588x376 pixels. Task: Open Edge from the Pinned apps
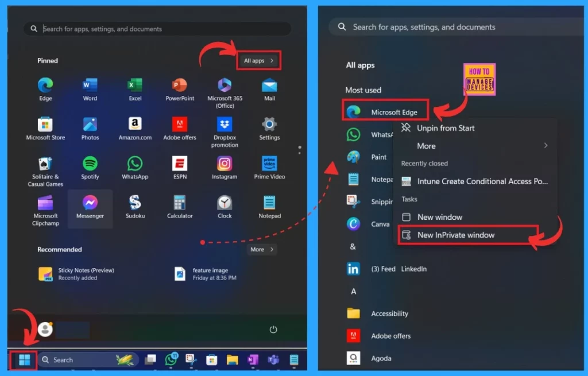(45, 89)
